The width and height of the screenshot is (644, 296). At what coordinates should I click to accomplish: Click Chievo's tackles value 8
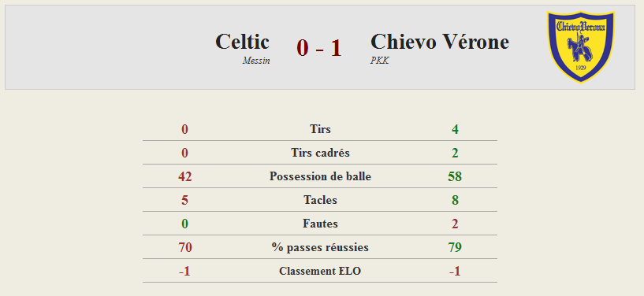coord(455,201)
